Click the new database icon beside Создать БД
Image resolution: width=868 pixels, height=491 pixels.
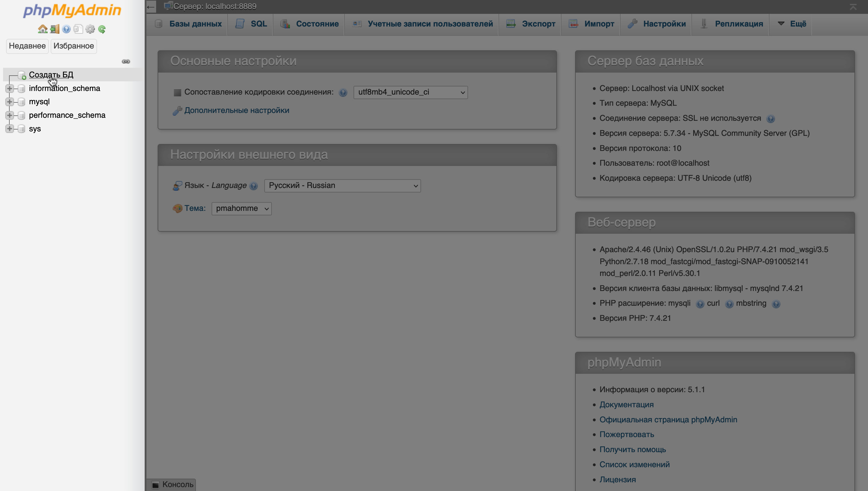(22, 75)
